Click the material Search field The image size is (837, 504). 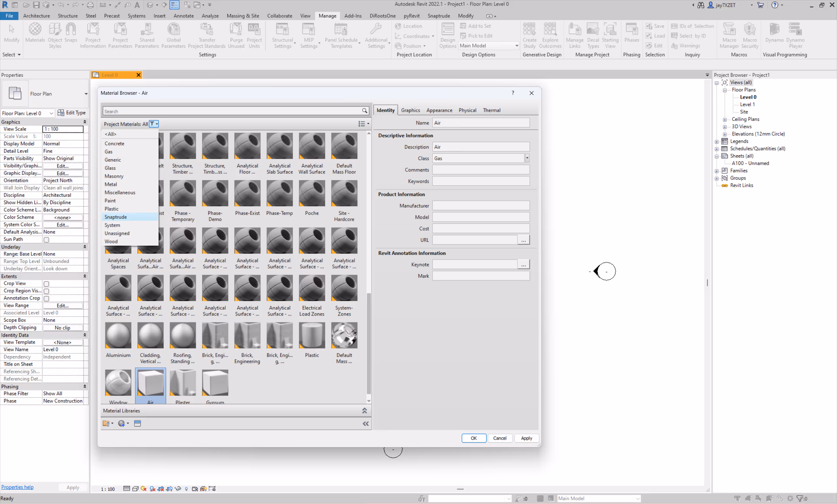click(x=232, y=111)
